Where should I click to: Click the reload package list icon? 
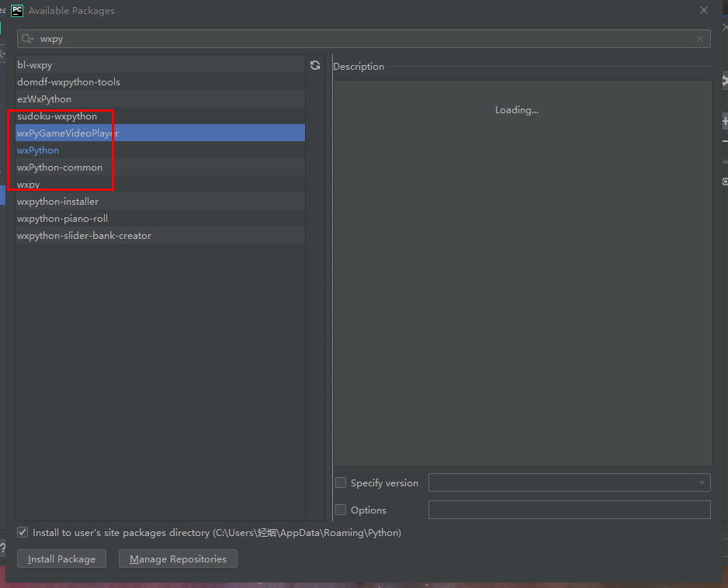coord(315,66)
